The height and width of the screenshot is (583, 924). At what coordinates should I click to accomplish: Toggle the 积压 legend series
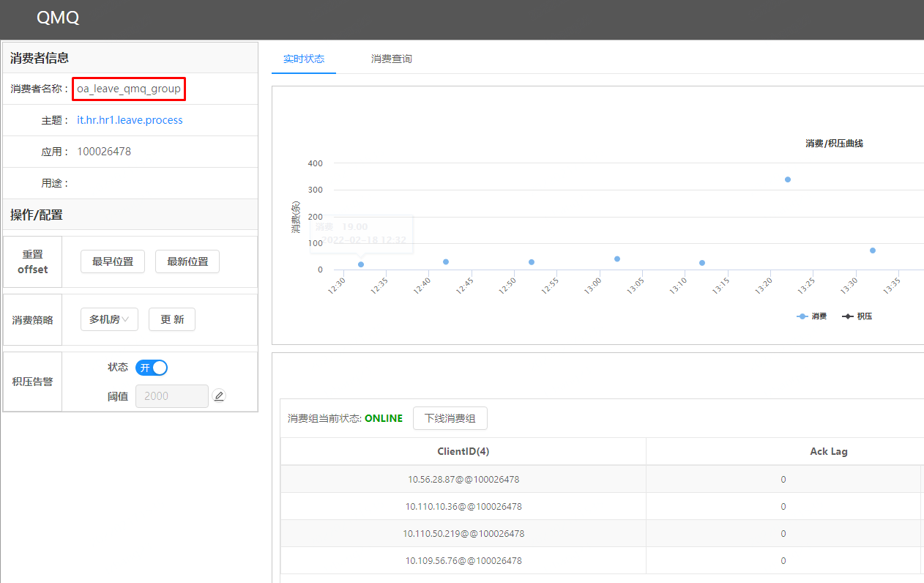tap(857, 316)
